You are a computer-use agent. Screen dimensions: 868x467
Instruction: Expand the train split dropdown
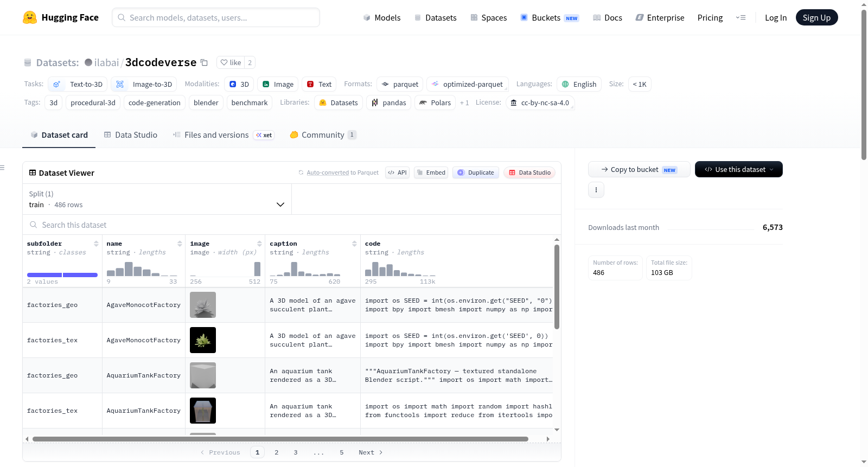(x=157, y=199)
